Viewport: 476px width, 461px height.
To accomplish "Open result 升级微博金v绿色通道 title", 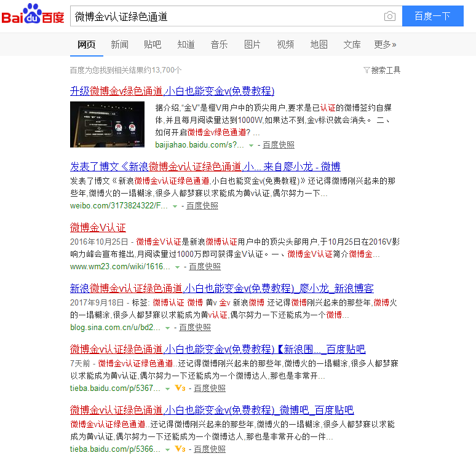I will 172,91.
